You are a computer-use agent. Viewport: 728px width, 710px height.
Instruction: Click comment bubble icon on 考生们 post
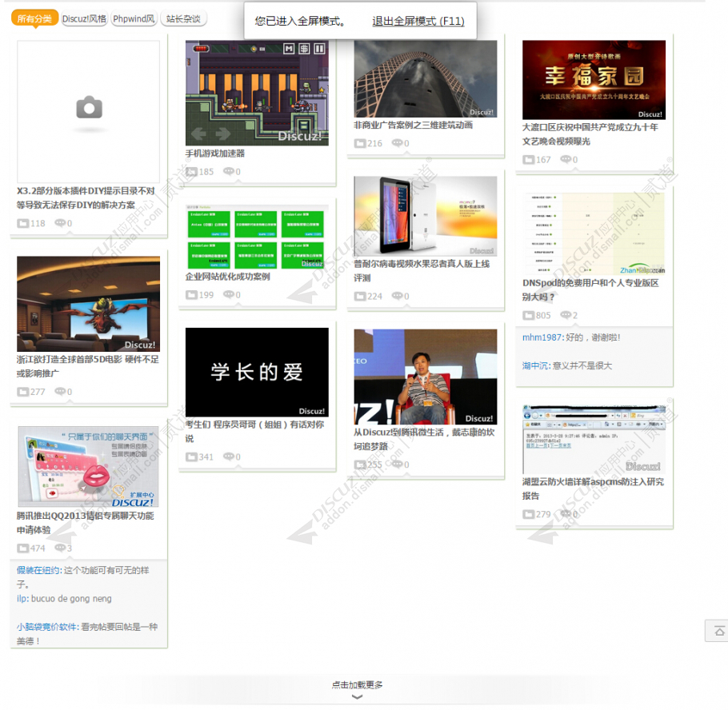[x=229, y=457]
